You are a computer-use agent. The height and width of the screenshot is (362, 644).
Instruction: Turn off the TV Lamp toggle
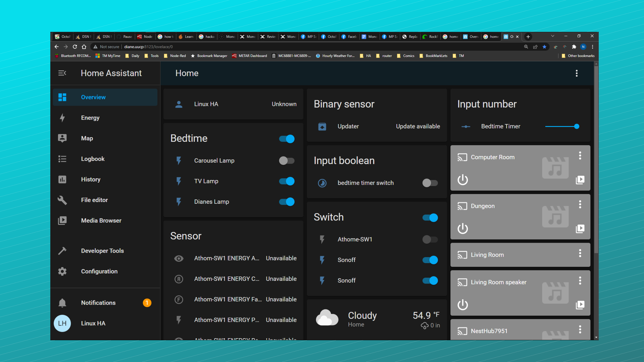[286, 181]
